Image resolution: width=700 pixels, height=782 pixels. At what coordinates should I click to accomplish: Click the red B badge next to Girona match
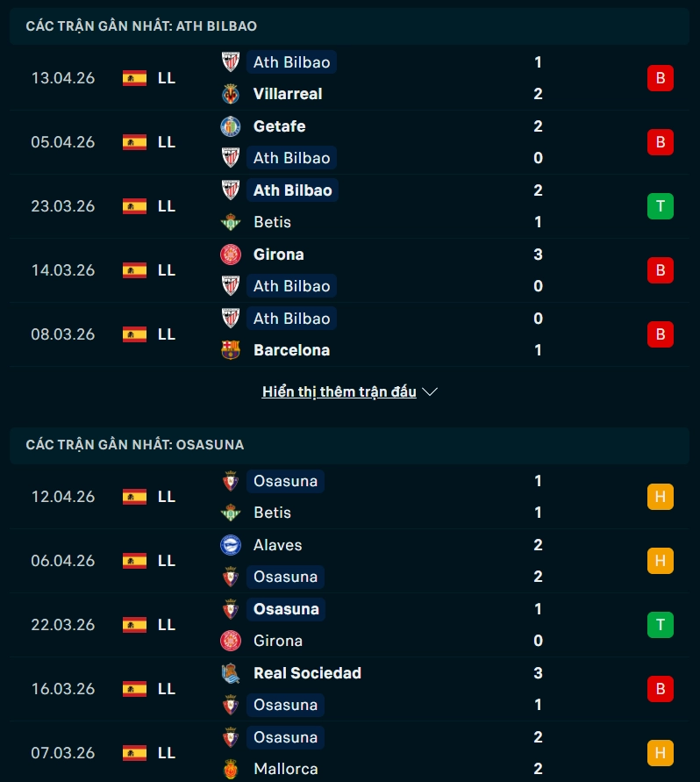pos(661,270)
